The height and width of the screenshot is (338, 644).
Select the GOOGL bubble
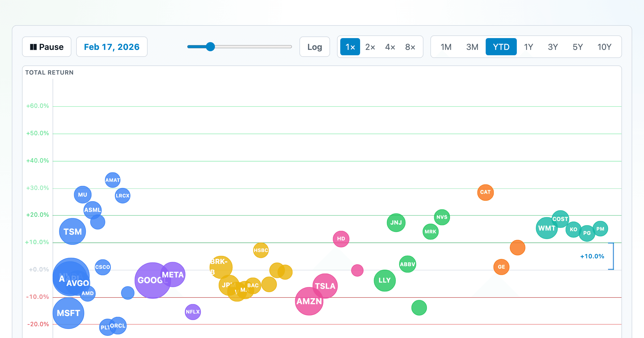(x=153, y=280)
